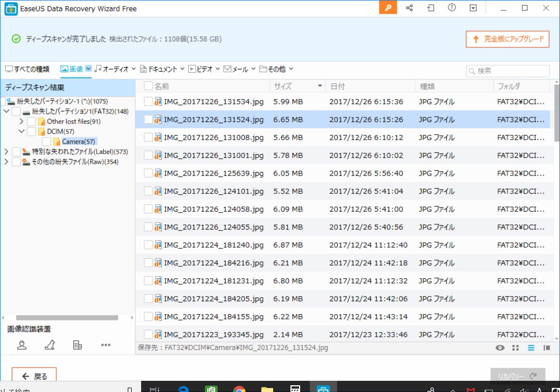The height and width of the screenshot is (392, 560).
Task: Click the 戻る back button
Action: click(x=34, y=376)
